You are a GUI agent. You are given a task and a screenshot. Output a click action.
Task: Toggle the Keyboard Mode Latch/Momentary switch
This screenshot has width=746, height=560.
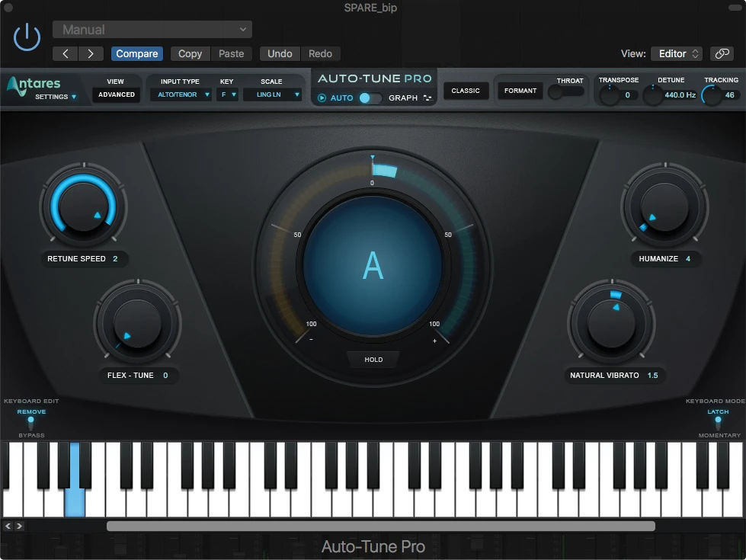tap(718, 423)
